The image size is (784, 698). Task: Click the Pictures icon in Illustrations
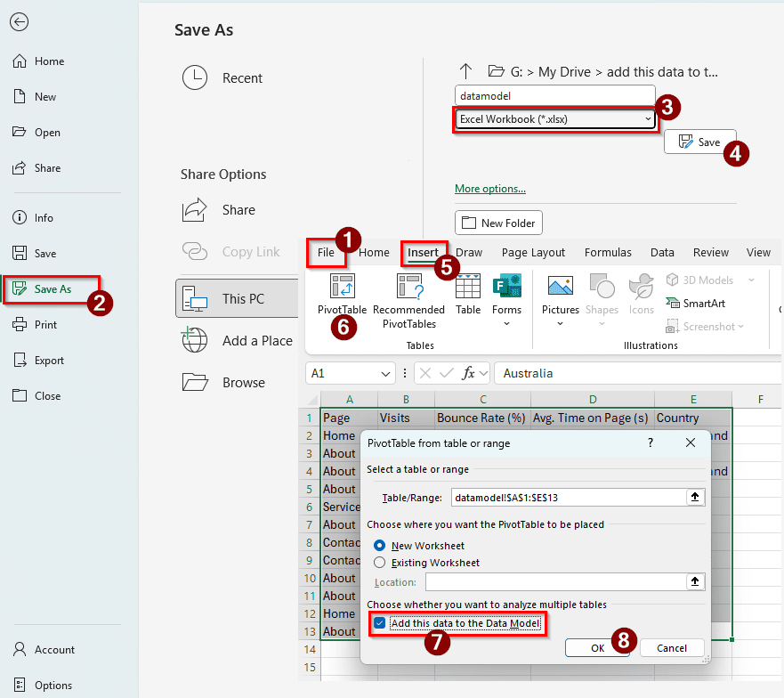(x=560, y=288)
